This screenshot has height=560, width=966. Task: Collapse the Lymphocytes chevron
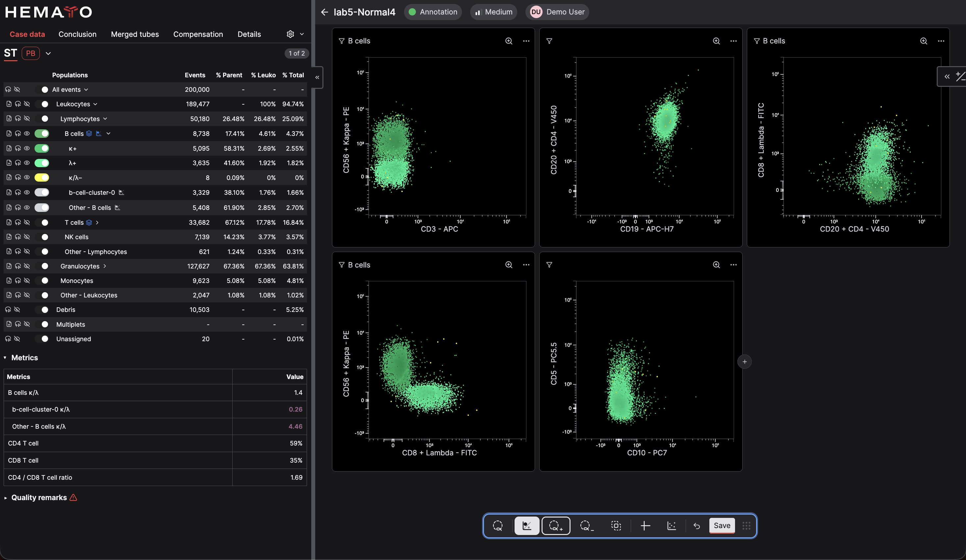click(x=105, y=119)
